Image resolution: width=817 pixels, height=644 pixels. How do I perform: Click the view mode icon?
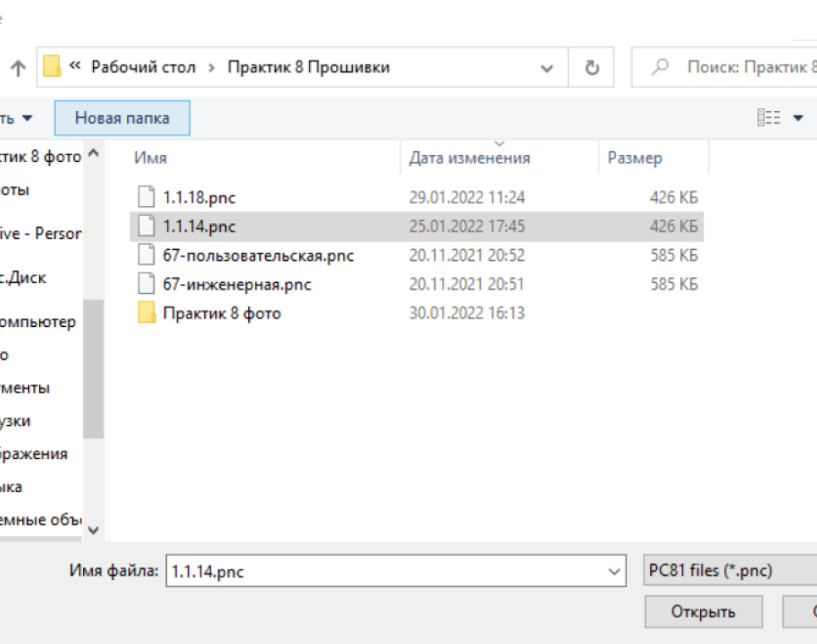768,118
